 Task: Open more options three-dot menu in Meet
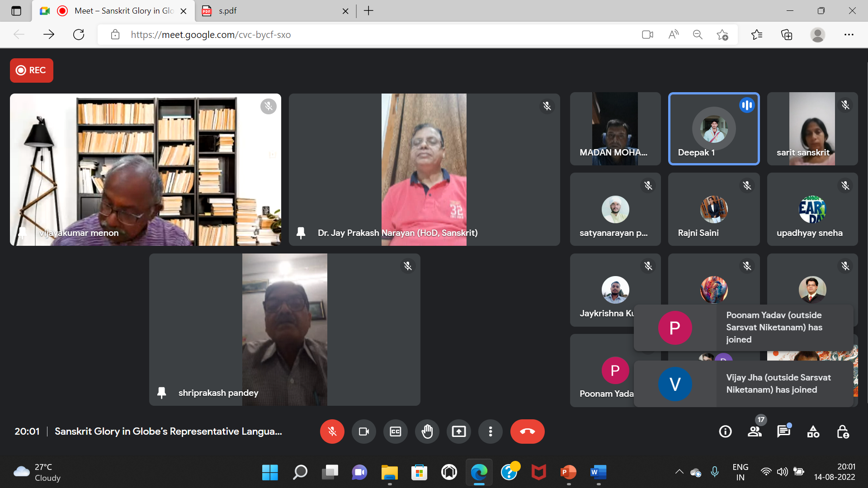[490, 432]
